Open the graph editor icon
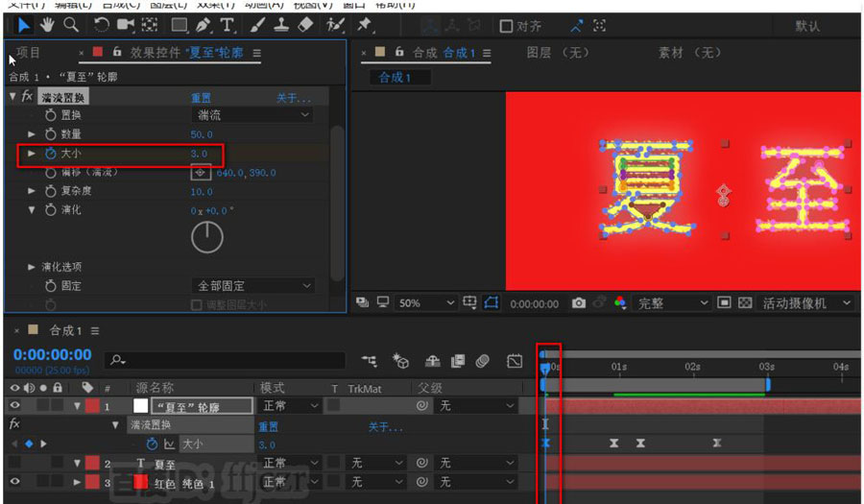The height and width of the screenshot is (504, 864). 515,361
